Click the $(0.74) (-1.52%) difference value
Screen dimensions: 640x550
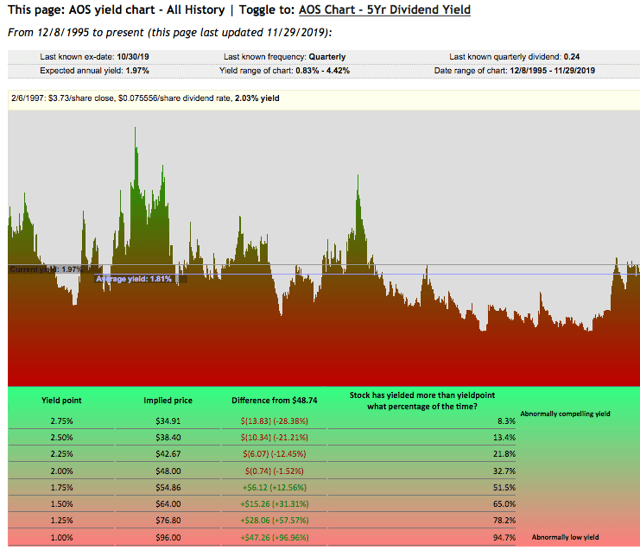click(274, 471)
